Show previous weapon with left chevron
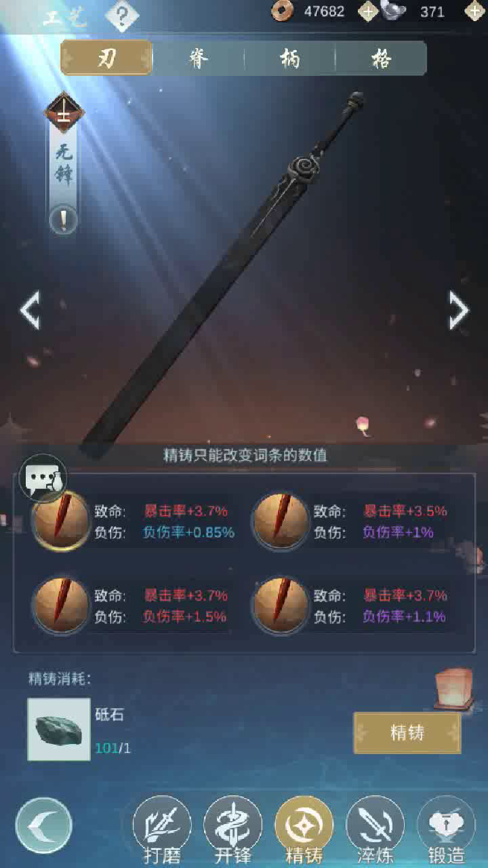 pos(30,311)
